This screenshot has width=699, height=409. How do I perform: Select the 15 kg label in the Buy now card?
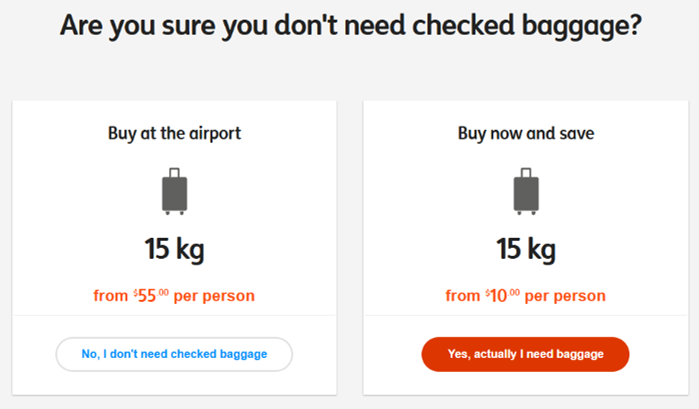(x=526, y=247)
